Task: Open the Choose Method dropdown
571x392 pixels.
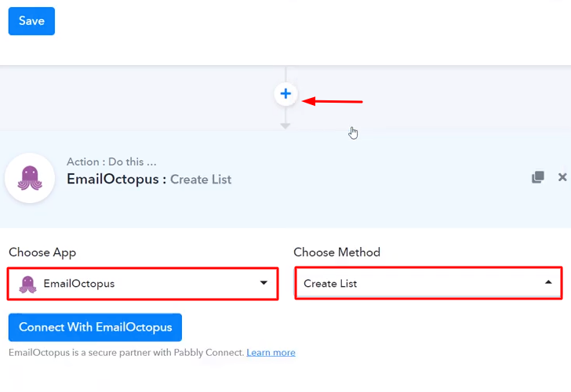Action: point(428,283)
